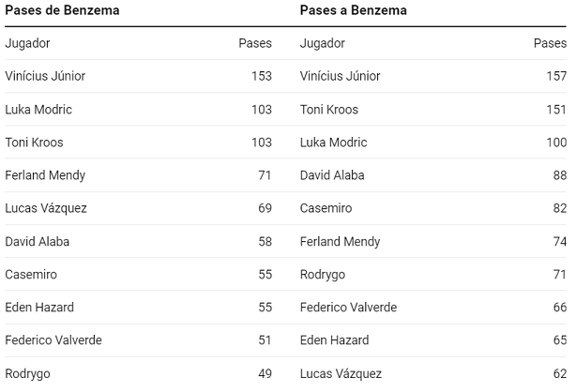Click Rodrygo in the right table
The height and width of the screenshot is (392, 576).
[x=323, y=275]
